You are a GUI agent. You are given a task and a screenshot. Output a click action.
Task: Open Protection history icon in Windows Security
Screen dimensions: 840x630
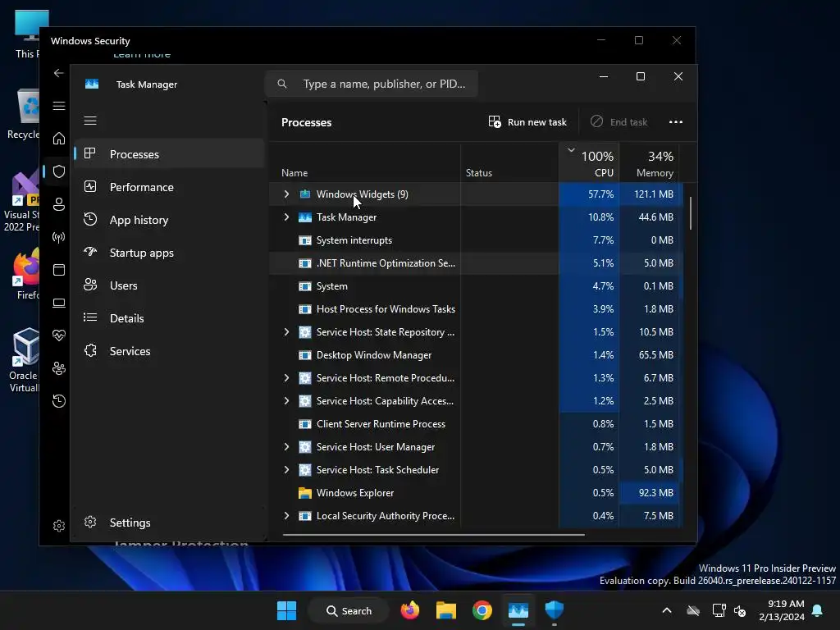tap(59, 400)
